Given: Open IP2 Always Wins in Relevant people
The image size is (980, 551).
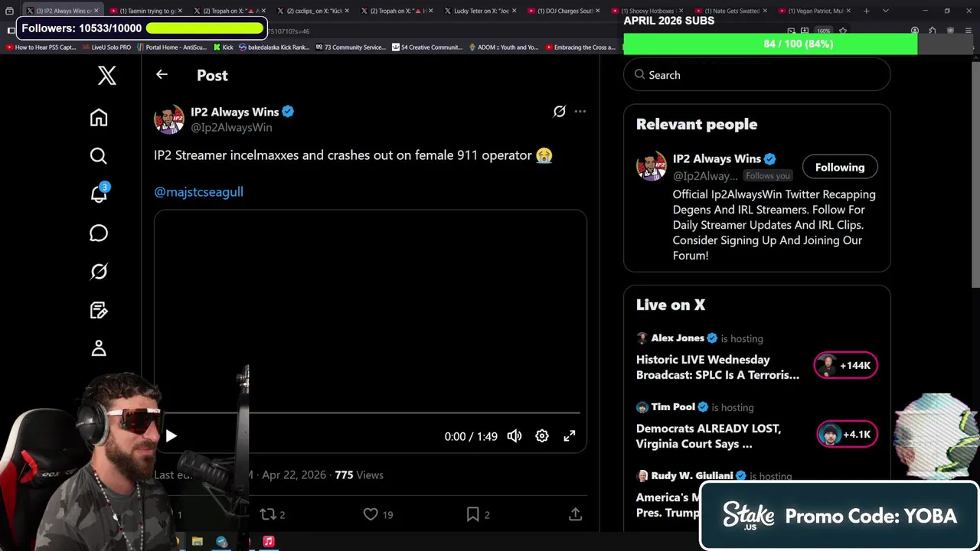Looking at the screenshot, I should (717, 159).
